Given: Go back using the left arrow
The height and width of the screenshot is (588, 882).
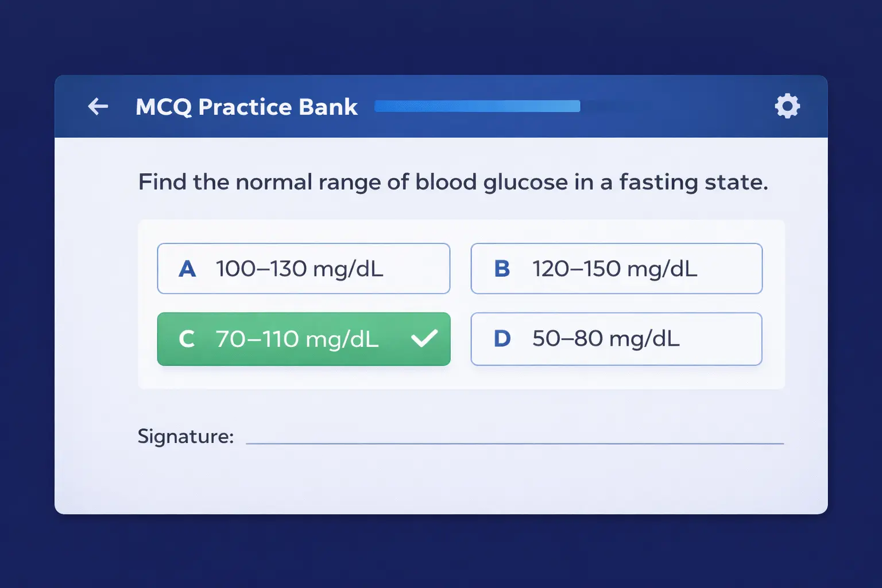Looking at the screenshot, I should [98, 106].
